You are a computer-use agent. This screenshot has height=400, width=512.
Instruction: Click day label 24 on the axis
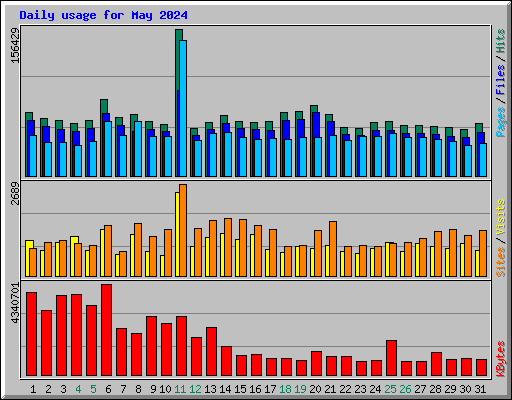[375, 389]
